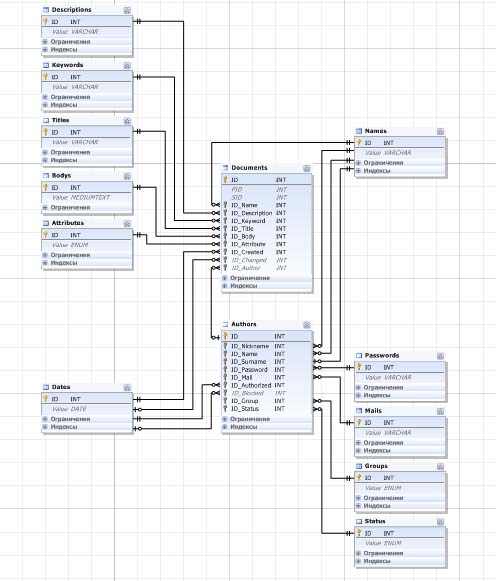Collapse the Descriptions table with its header button
496x581 pixels.
coord(127,10)
